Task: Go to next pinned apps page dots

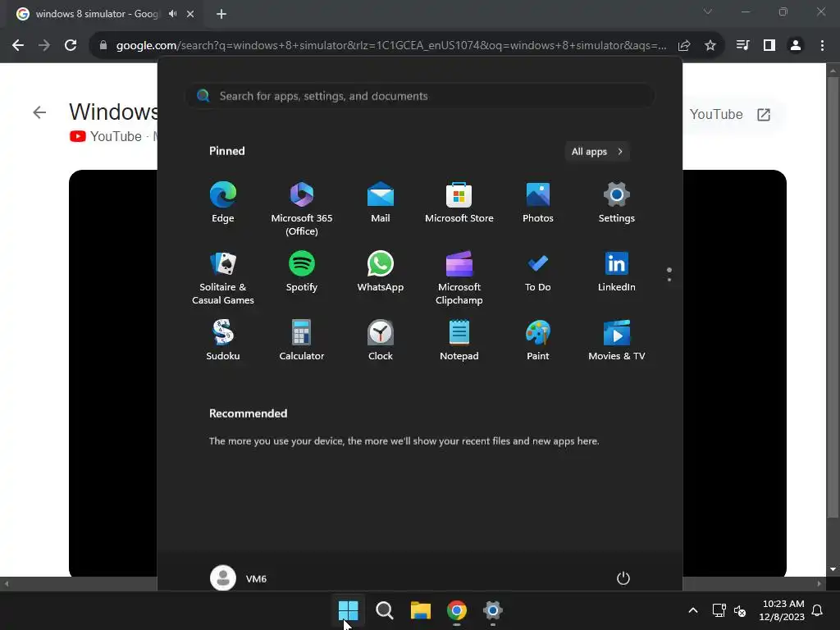Action: [669, 274]
